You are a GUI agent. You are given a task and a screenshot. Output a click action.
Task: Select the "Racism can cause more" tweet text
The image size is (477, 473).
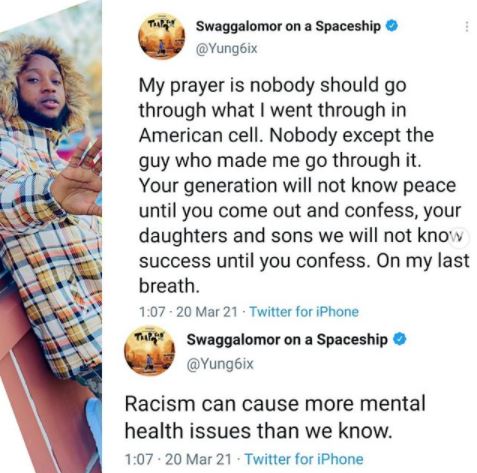(x=275, y=417)
